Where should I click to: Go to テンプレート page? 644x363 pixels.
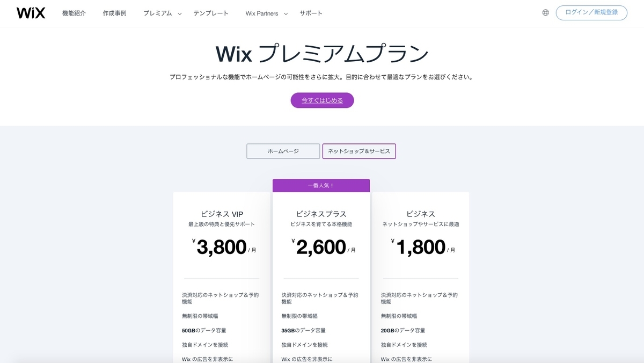211,13
